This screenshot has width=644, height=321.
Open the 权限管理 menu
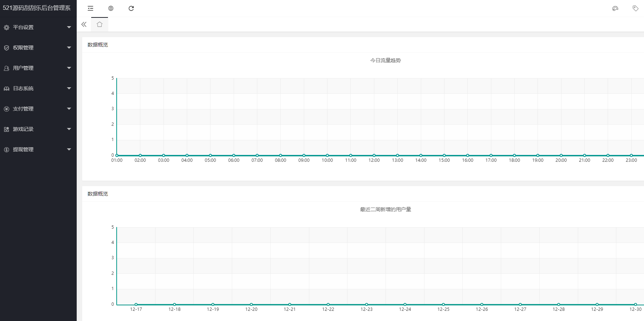(x=38, y=48)
